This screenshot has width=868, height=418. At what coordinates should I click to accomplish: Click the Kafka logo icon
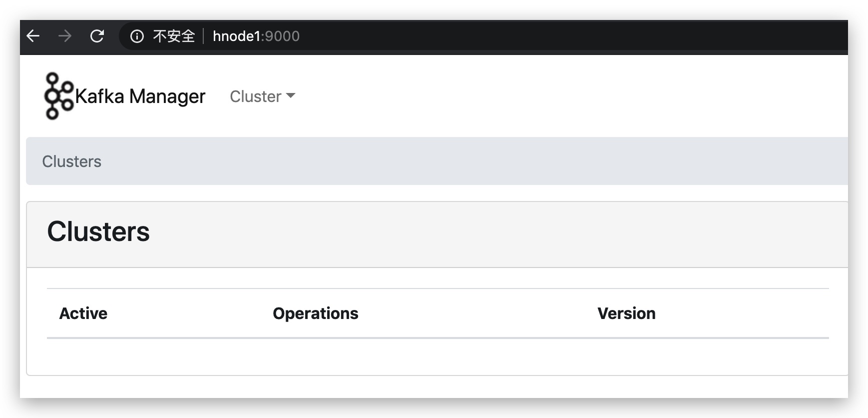[58, 96]
